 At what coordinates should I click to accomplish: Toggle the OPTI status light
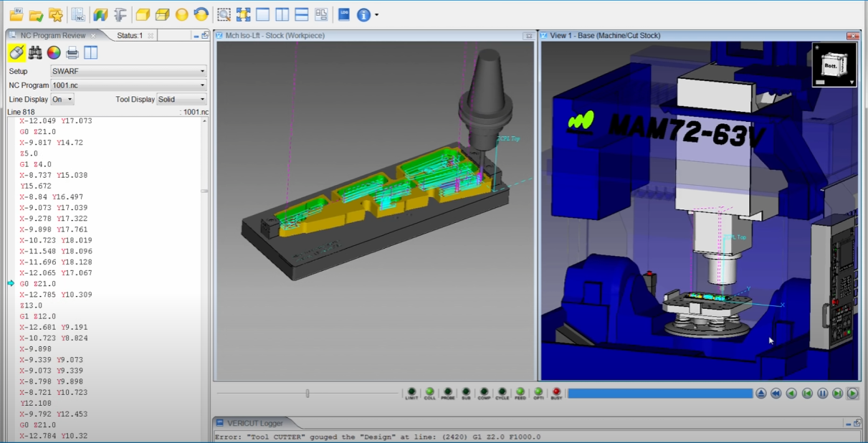pyautogui.click(x=538, y=393)
